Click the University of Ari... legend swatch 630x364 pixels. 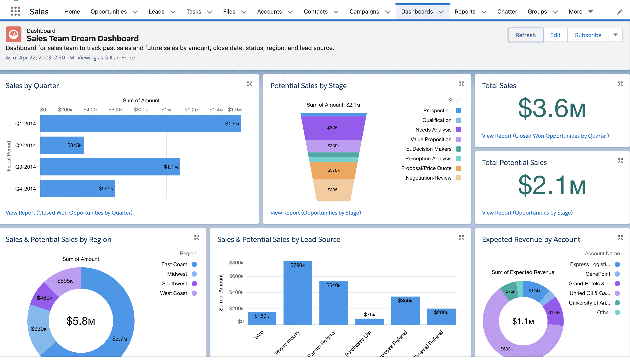[x=617, y=303]
